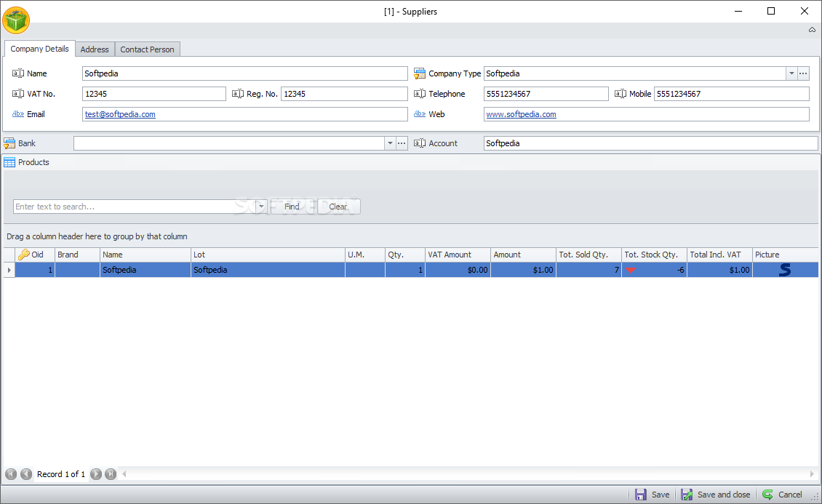
Task: Click the Mobile label icon
Action: [621, 94]
